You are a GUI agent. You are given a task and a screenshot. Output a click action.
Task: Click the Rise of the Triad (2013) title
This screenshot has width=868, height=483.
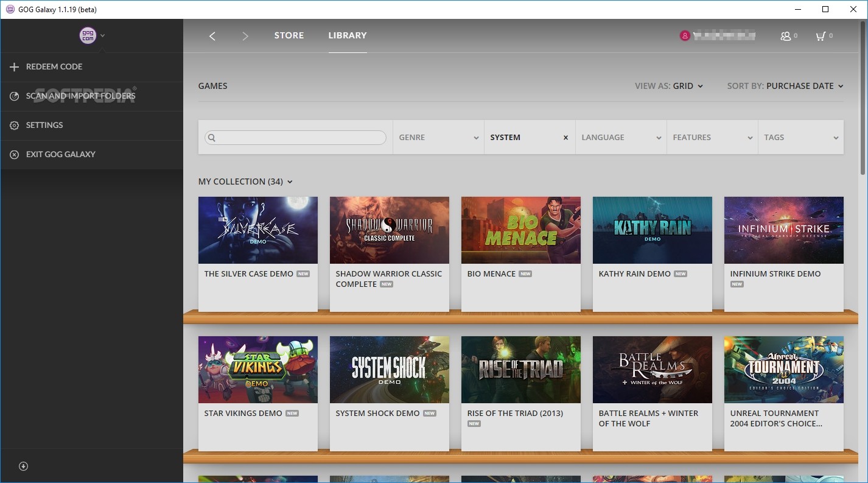click(x=515, y=414)
